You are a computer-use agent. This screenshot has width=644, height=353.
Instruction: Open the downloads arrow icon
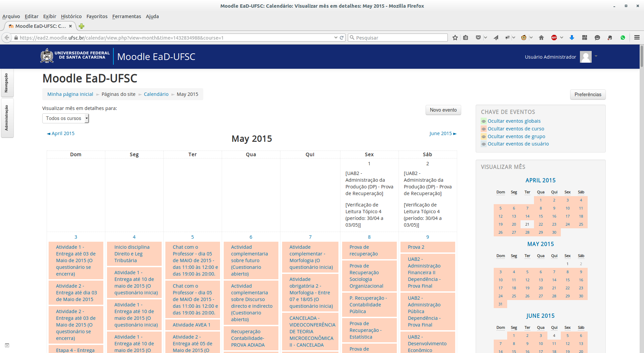(x=572, y=38)
